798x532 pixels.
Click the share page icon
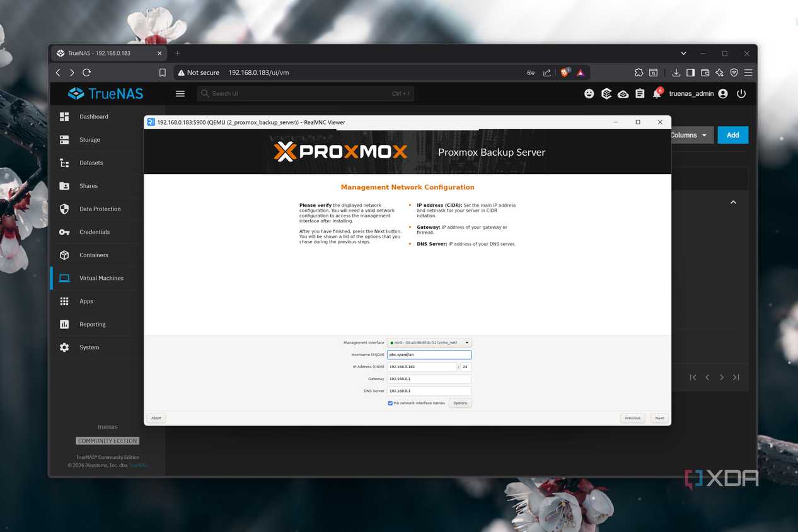pyautogui.click(x=546, y=72)
